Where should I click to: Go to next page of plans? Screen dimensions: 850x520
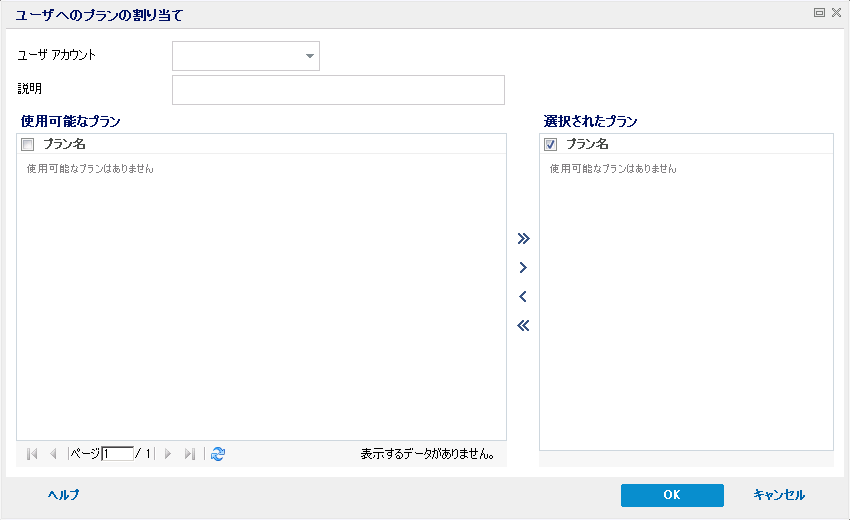pos(168,454)
